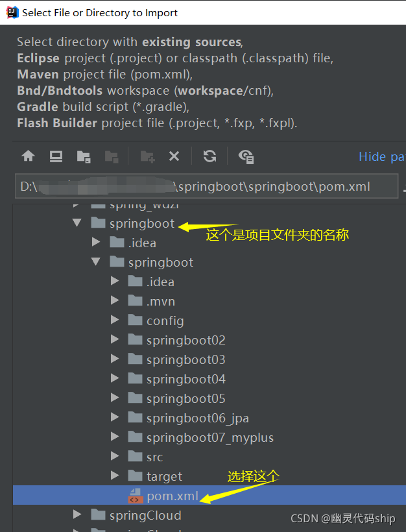Select the springboot06_jpa folder row
The height and width of the screenshot is (532, 406).
[209, 418]
